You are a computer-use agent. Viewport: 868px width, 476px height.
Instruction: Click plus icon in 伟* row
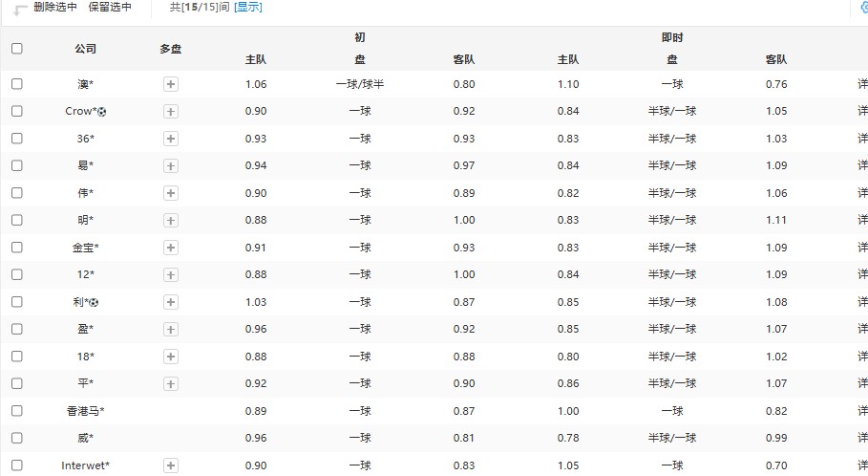[171, 193]
